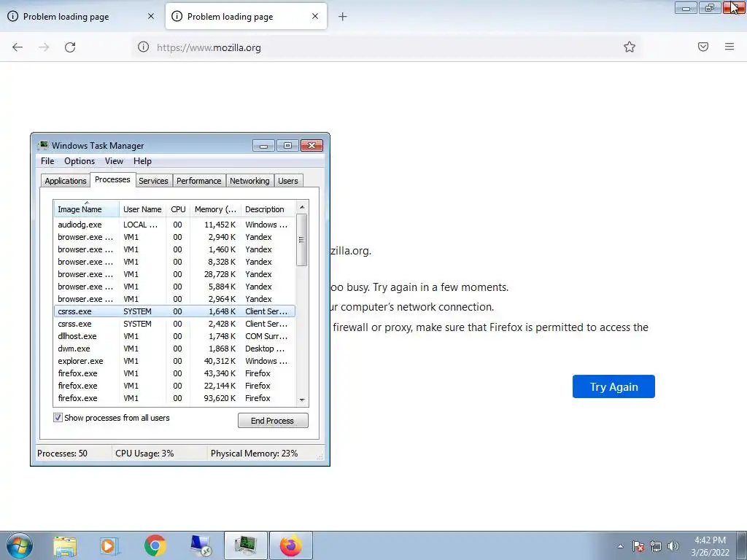The image size is (747, 560).
Task: Close the second Problem loading page tab
Action: (x=315, y=16)
